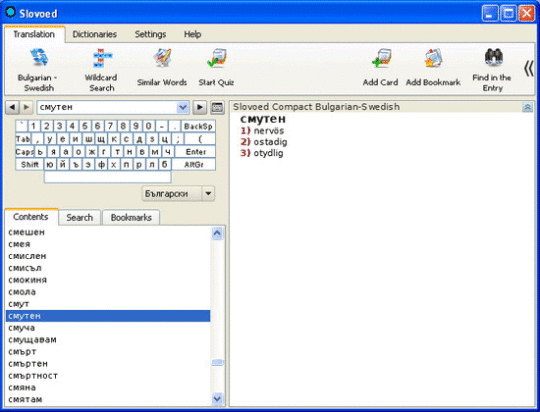Toggle the Caps key on virtual keyboard
Screen dimensions: 540x412
pos(24,152)
